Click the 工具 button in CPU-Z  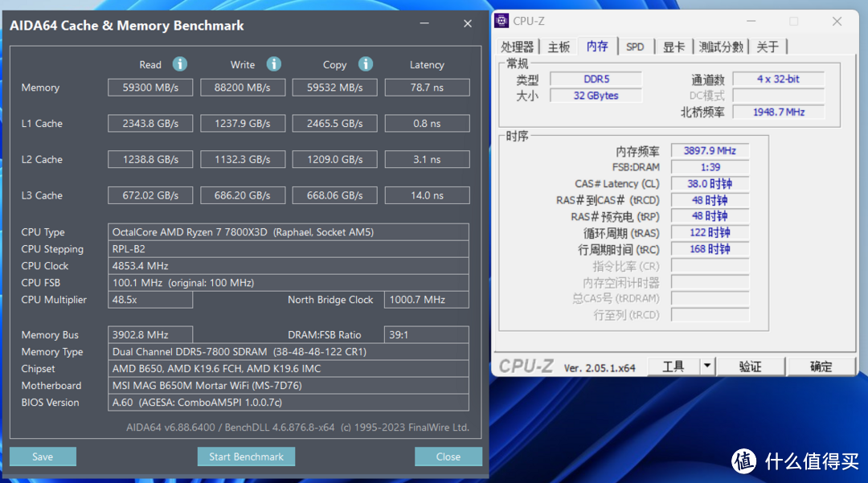point(675,366)
